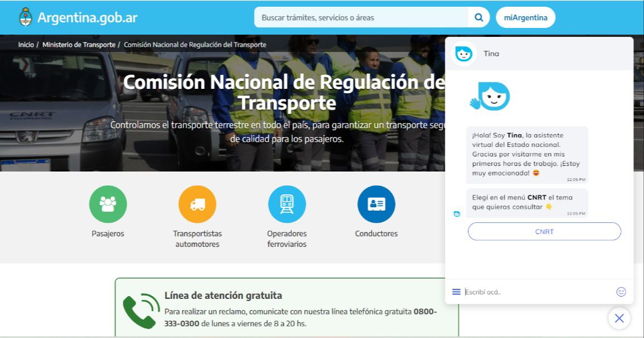Click Tina's avatar in chat header
Viewport: 644px width, 338px height.
click(464, 54)
